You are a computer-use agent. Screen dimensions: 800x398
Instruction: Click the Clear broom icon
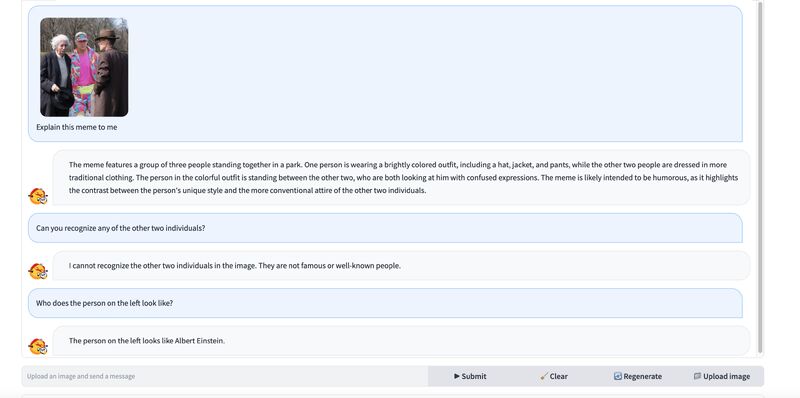[544, 376]
